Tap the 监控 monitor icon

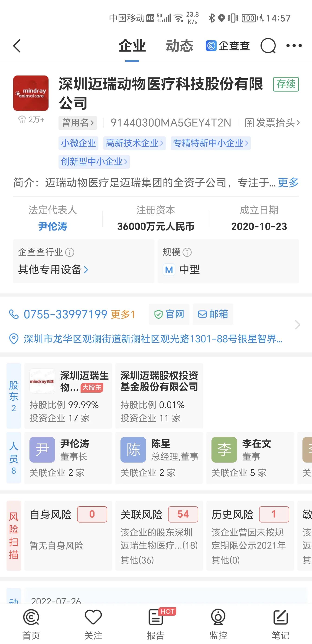tap(218, 617)
